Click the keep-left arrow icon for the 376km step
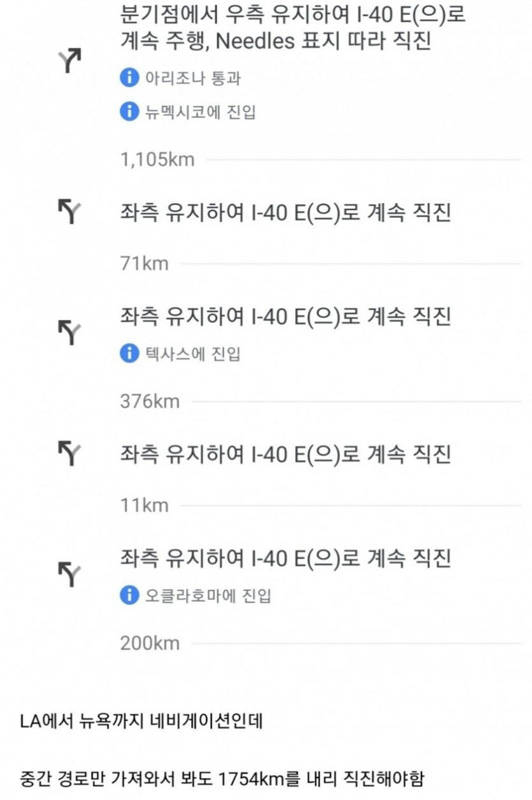Screen dimensions: 532x800 coord(70,332)
